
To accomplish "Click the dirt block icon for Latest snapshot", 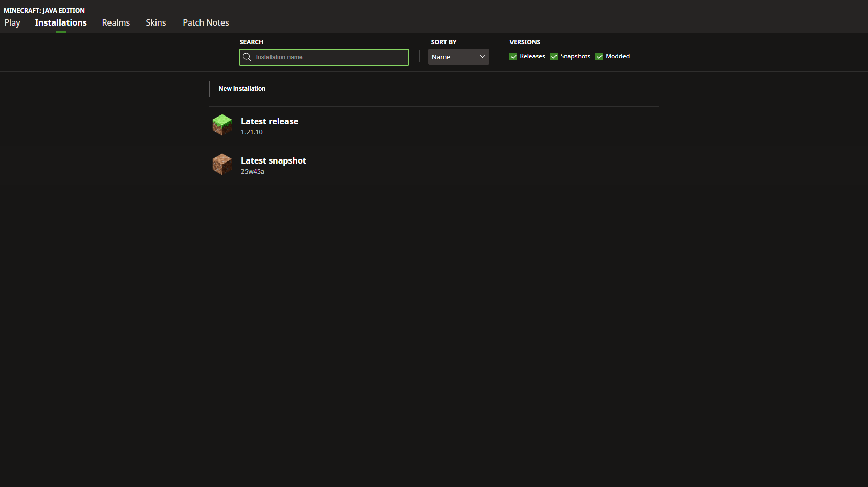I will [222, 165].
